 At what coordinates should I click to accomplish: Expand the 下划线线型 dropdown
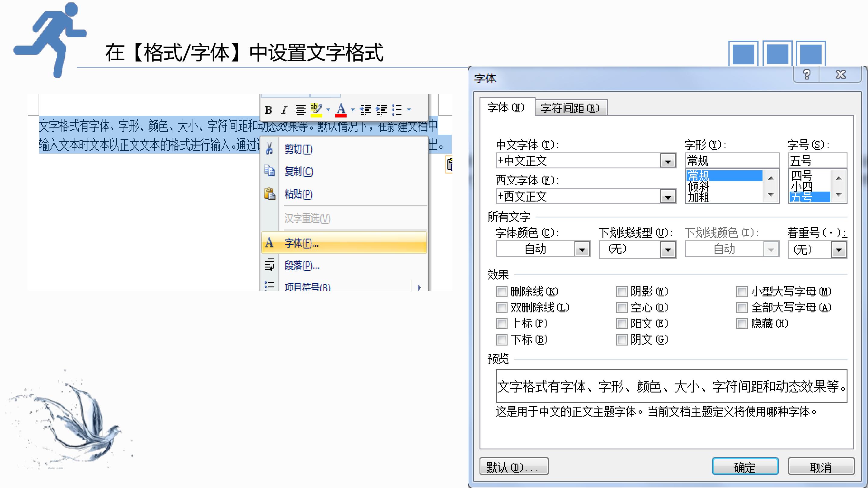[x=668, y=250]
